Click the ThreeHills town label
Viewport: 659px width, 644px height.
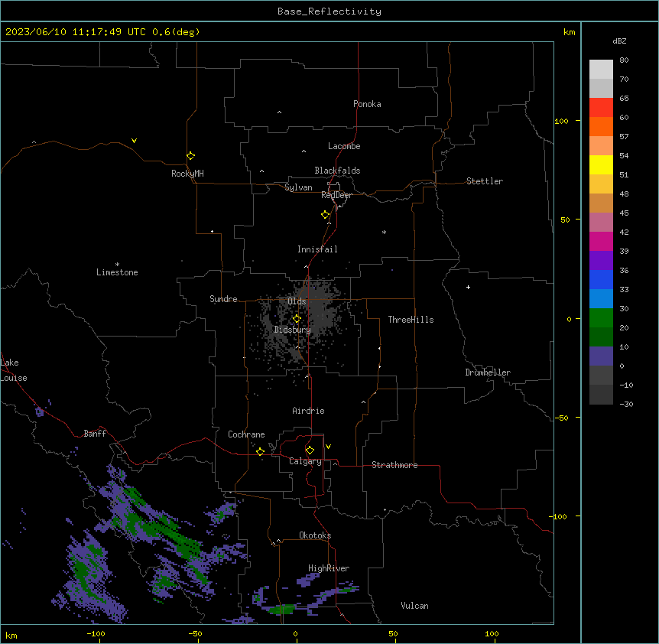(411, 320)
